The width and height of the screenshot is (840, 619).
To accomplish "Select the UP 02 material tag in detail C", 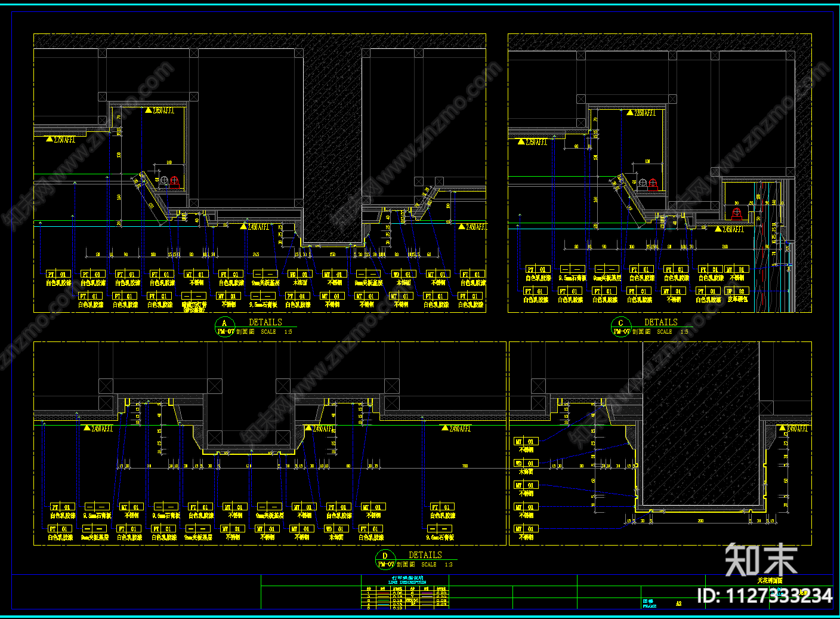I will 736,291.
